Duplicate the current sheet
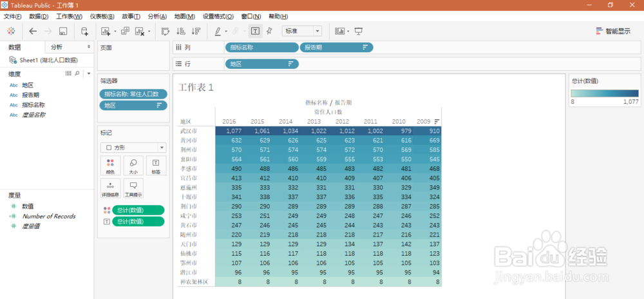The height and width of the screenshot is (299, 644). 126,31
